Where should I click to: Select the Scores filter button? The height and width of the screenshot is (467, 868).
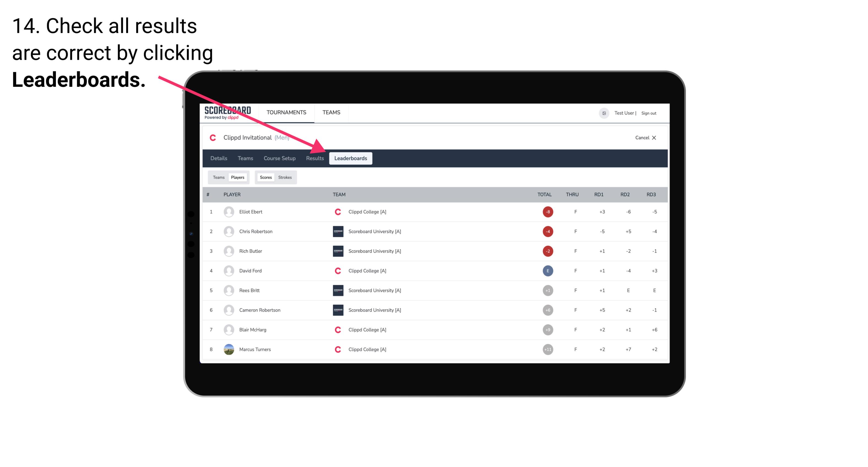(266, 177)
